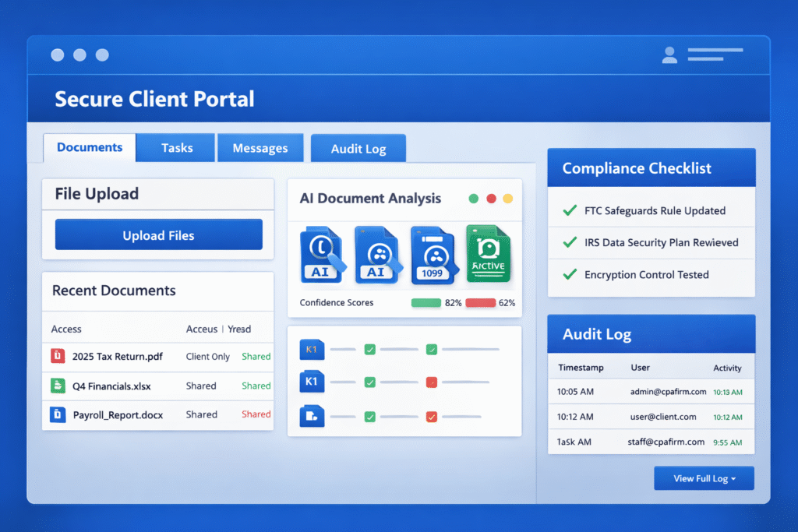The width and height of the screenshot is (798, 532).
Task: Toggle the red checkbox in second K1 row
Action: [431, 382]
